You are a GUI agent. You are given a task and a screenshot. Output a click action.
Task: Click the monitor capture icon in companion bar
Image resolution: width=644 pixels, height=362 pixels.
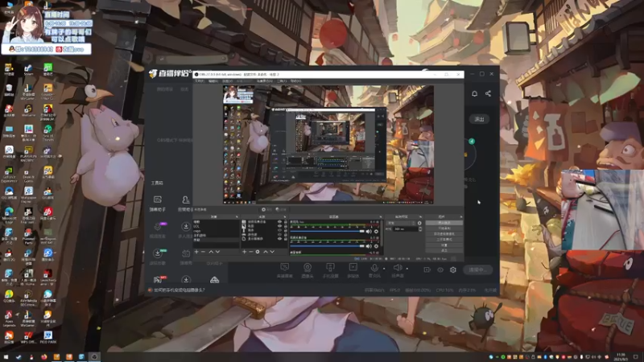tap(285, 267)
